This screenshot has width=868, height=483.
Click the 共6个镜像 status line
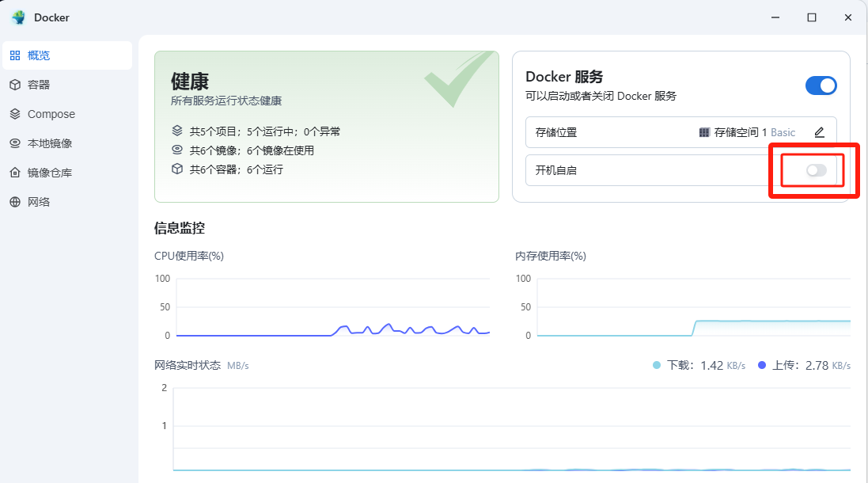(x=252, y=150)
